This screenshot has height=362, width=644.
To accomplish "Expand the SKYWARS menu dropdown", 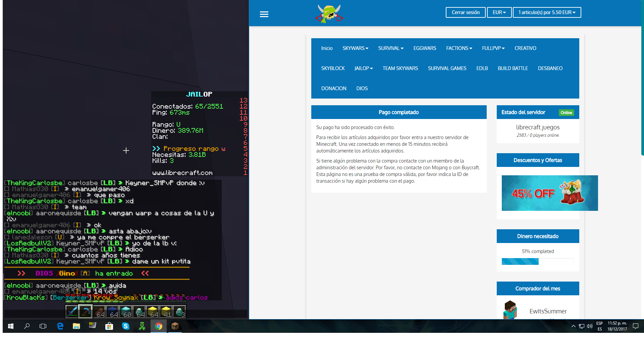I will point(355,48).
